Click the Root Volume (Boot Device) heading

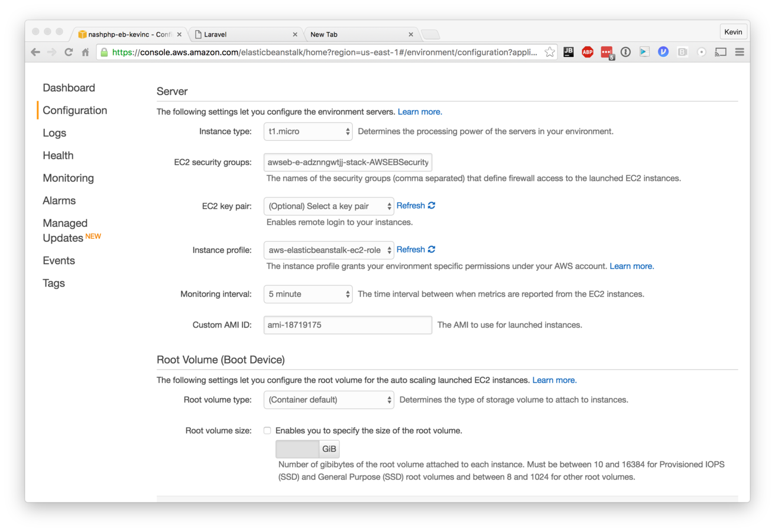pos(220,360)
